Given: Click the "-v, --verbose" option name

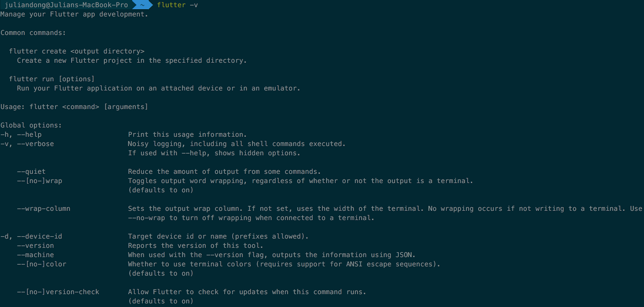Looking at the screenshot, I should point(27,144).
